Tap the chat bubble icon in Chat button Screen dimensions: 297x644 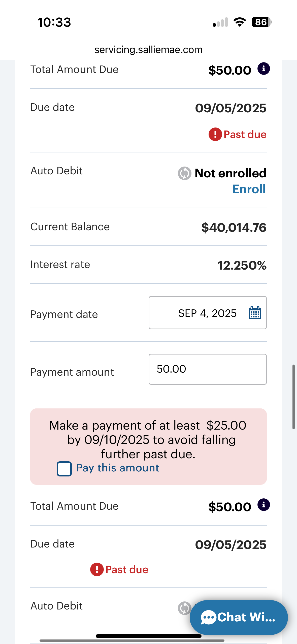pos(208,617)
